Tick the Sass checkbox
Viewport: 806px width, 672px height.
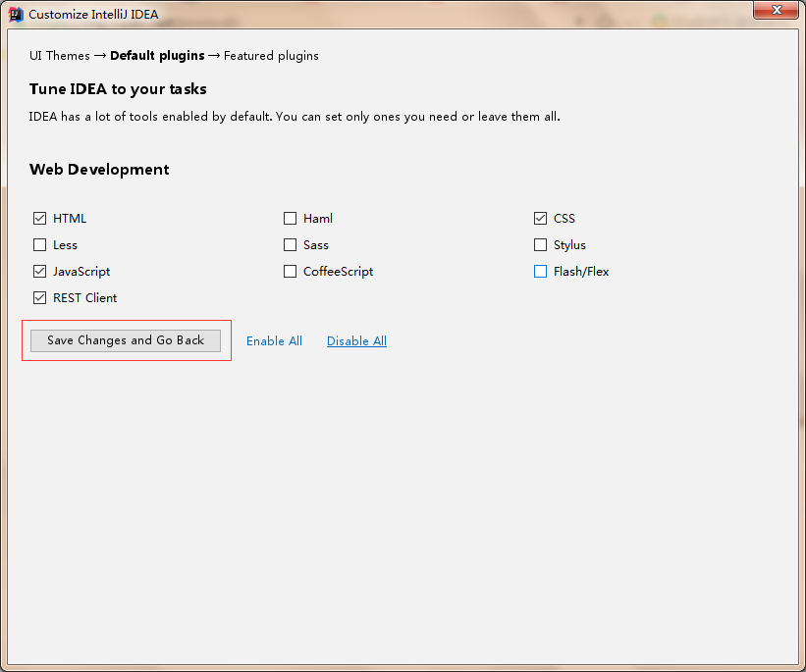coord(290,245)
